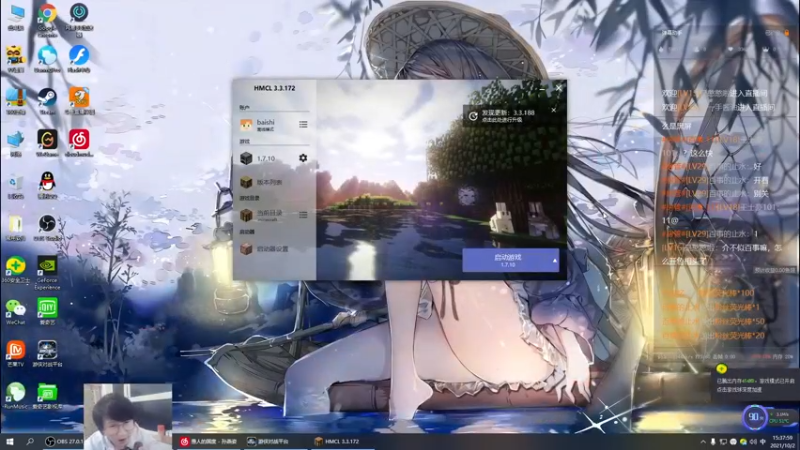
Task: Open FunMusic desktop shortcut
Action: click(16, 396)
